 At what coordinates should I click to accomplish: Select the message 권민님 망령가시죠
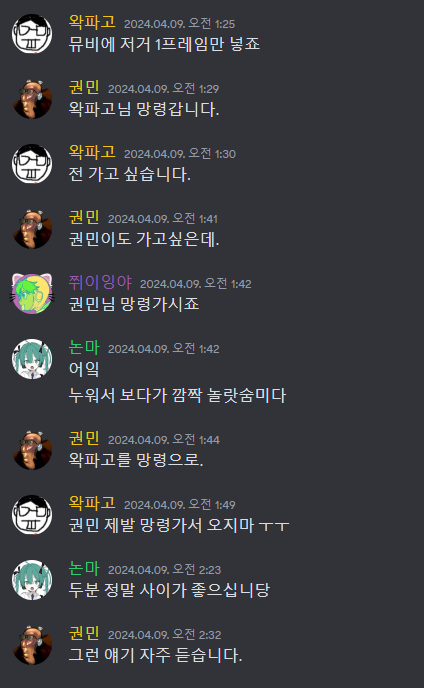[134, 304]
